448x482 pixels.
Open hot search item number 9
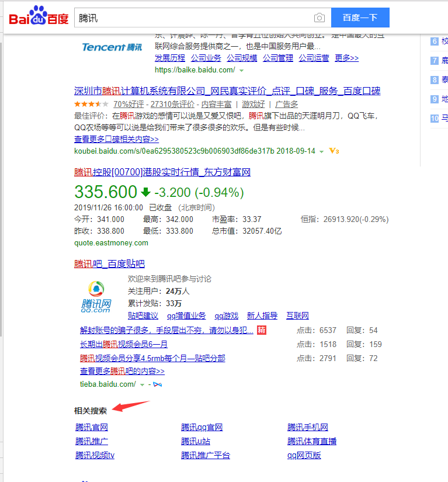coord(439,99)
